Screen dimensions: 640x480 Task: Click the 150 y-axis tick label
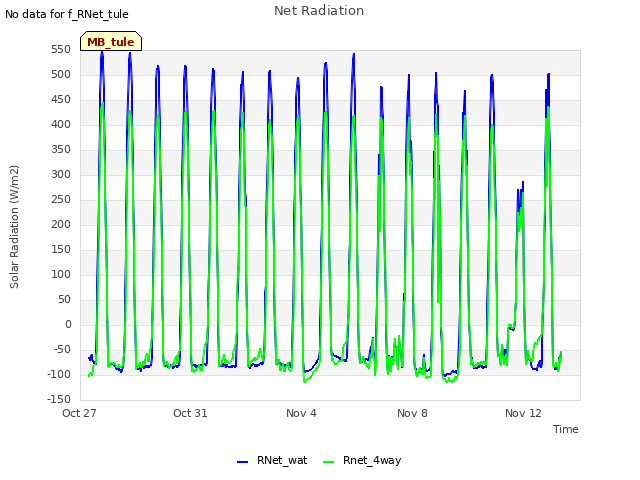61,249
